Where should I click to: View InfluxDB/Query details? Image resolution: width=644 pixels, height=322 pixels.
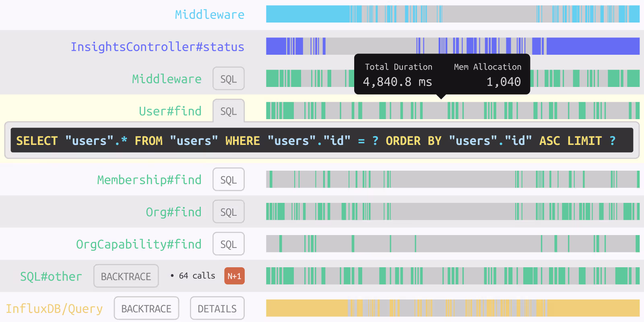217,308
